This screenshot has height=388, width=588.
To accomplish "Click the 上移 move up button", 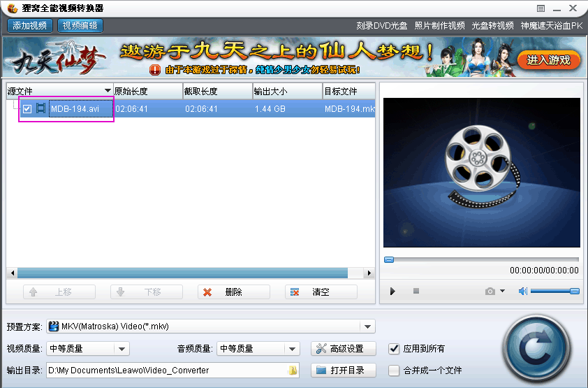I will click(x=59, y=292).
